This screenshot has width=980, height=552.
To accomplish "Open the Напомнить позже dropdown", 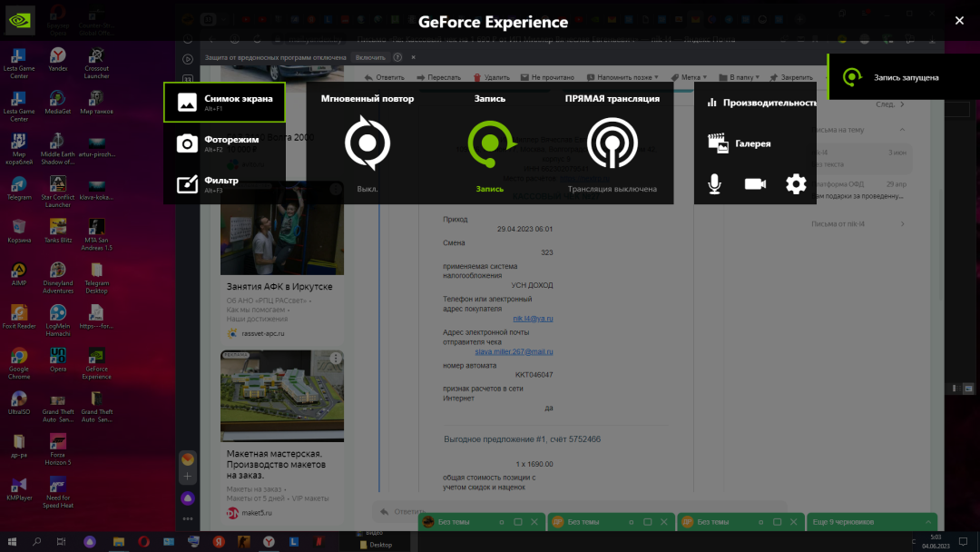I will pyautogui.click(x=622, y=77).
